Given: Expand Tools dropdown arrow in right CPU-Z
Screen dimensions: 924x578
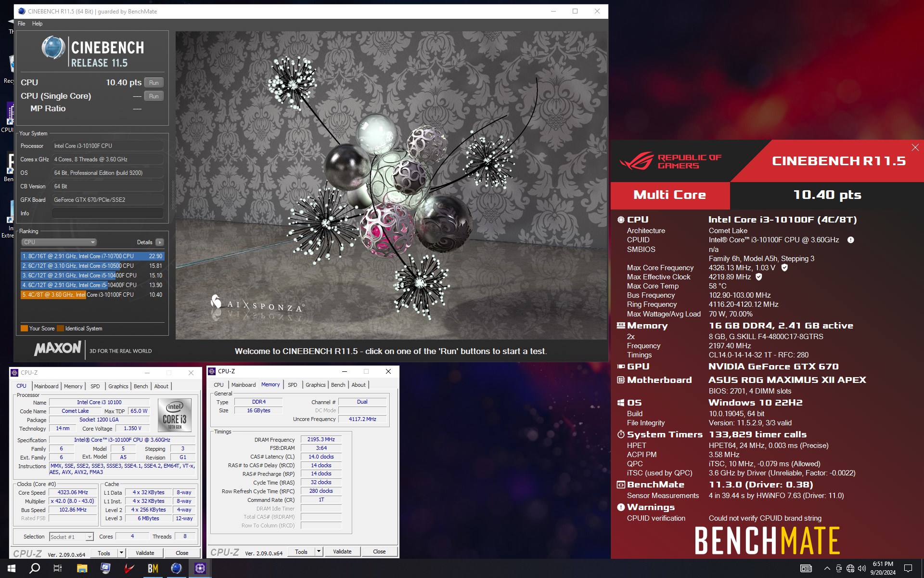Looking at the screenshot, I should pos(319,552).
